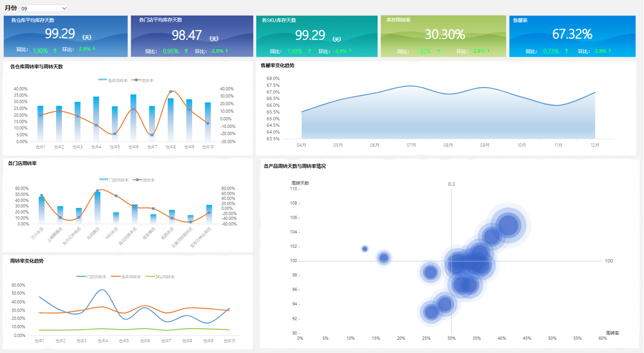Click the 0.3 reference line label in scatter chart
Viewport: 644px width, 353px height.
(x=451, y=184)
